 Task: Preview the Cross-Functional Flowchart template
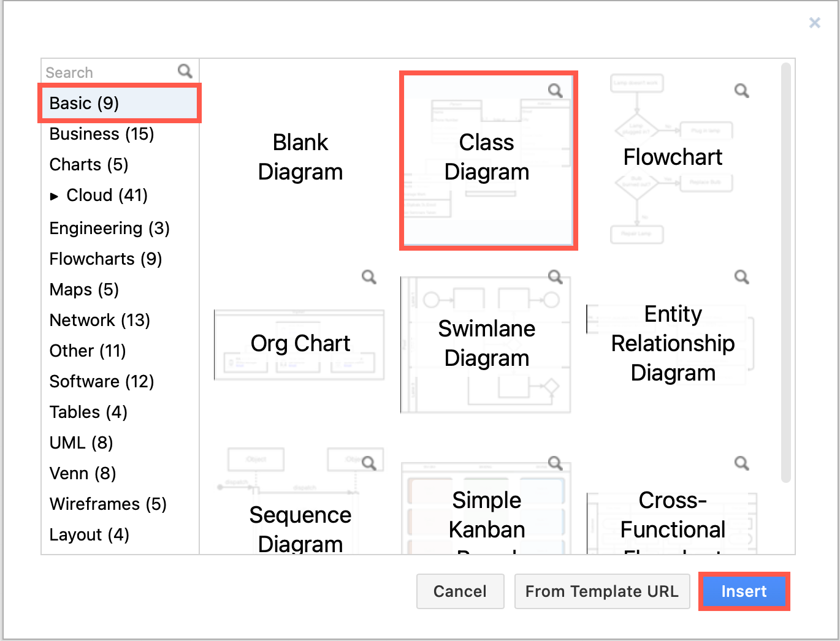click(741, 463)
